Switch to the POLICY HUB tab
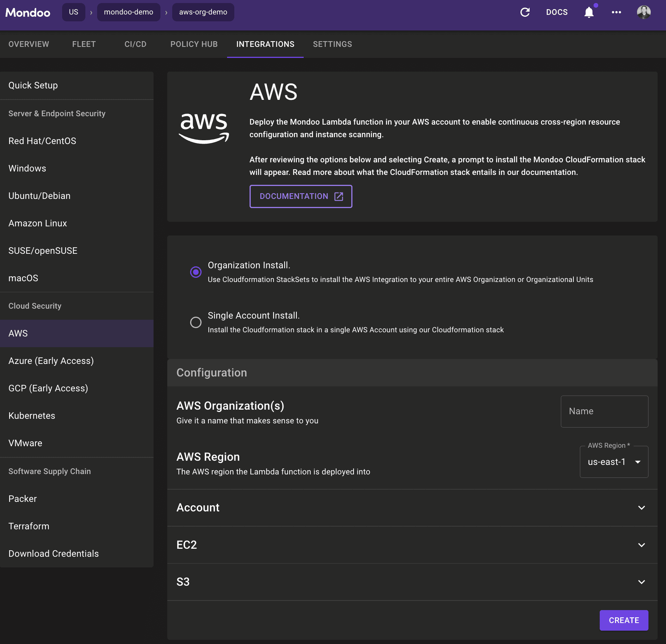666x644 pixels. click(194, 44)
